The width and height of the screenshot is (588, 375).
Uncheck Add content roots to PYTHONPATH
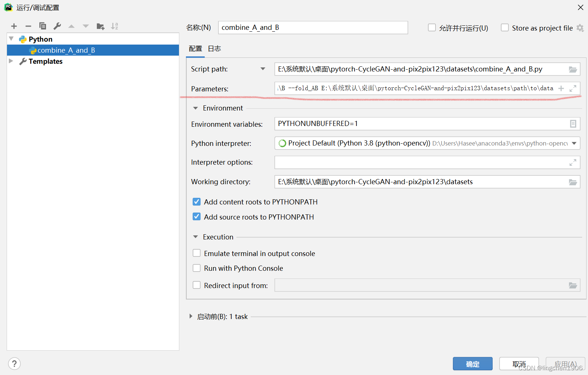[x=197, y=202]
